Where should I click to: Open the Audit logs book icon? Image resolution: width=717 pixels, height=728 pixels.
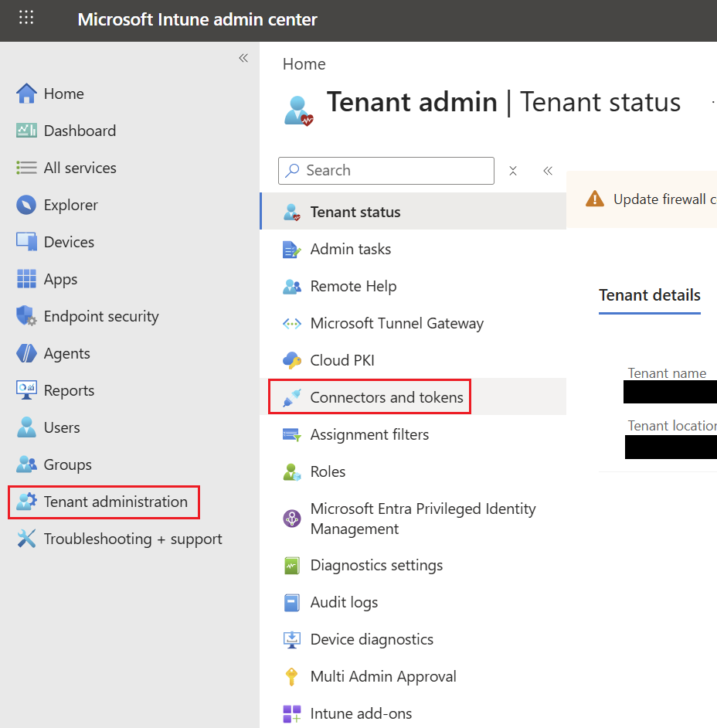click(292, 603)
